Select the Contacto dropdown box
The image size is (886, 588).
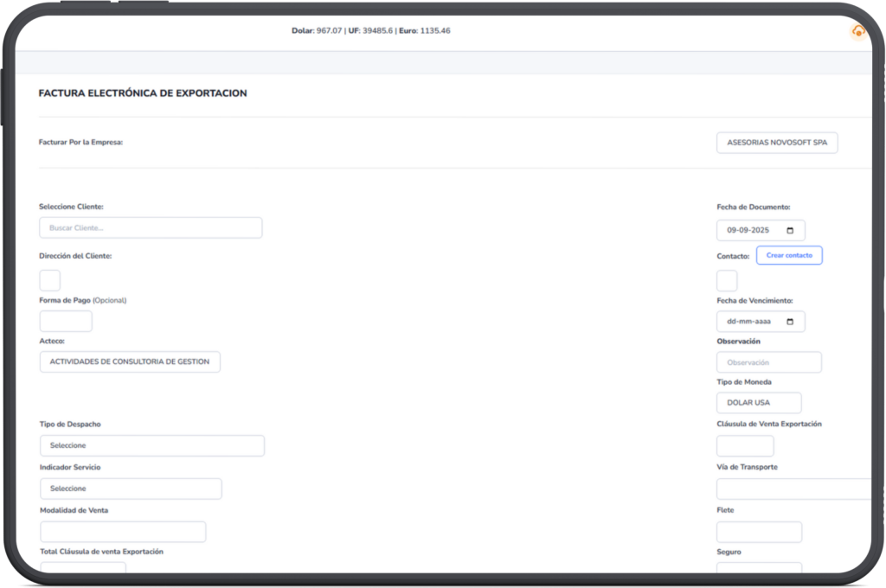point(727,280)
